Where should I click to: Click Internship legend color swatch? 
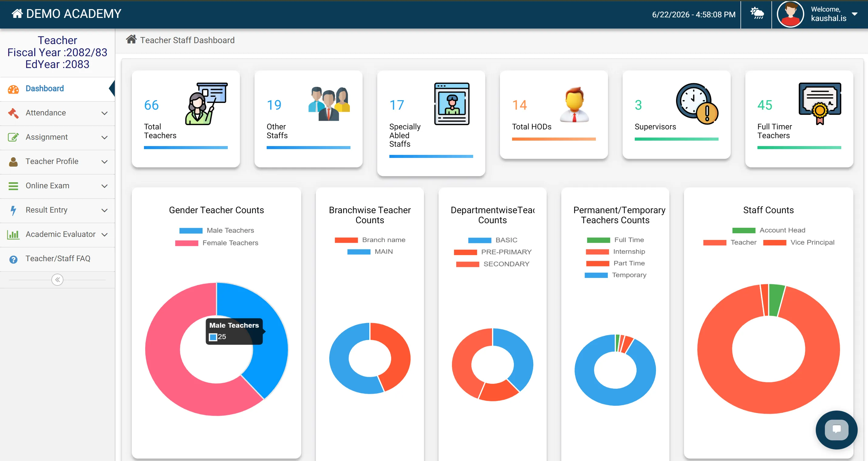(x=597, y=252)
